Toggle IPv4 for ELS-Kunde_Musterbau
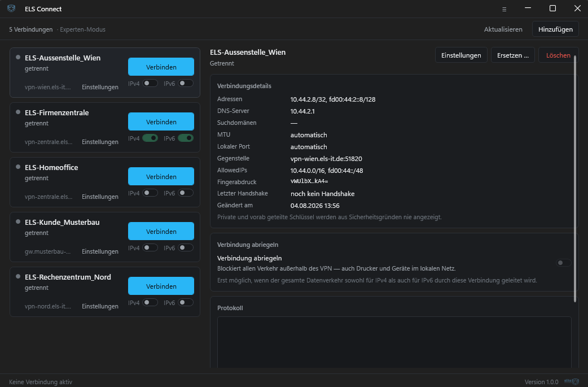The height and width of the screenshot is (387, 588). click(x=150, y=248)
